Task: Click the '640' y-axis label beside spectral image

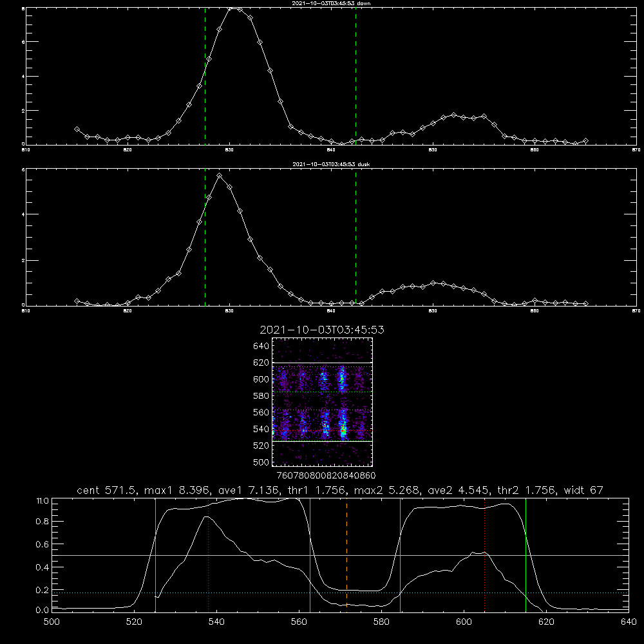Action: point(261,346)
